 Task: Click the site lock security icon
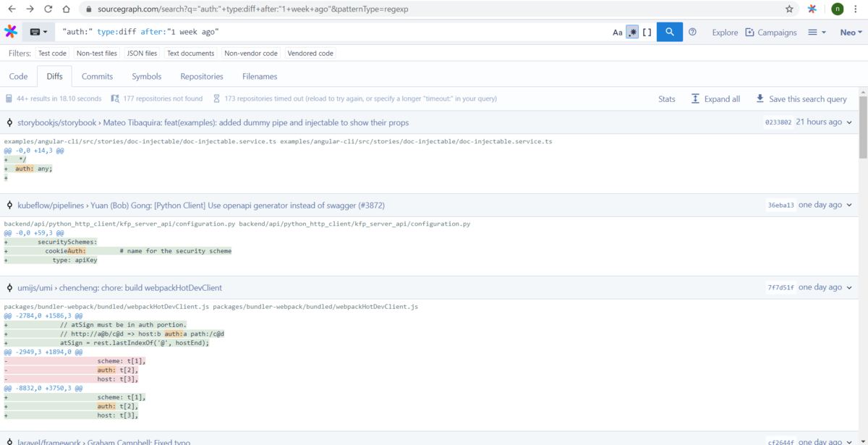coord(89,9)
